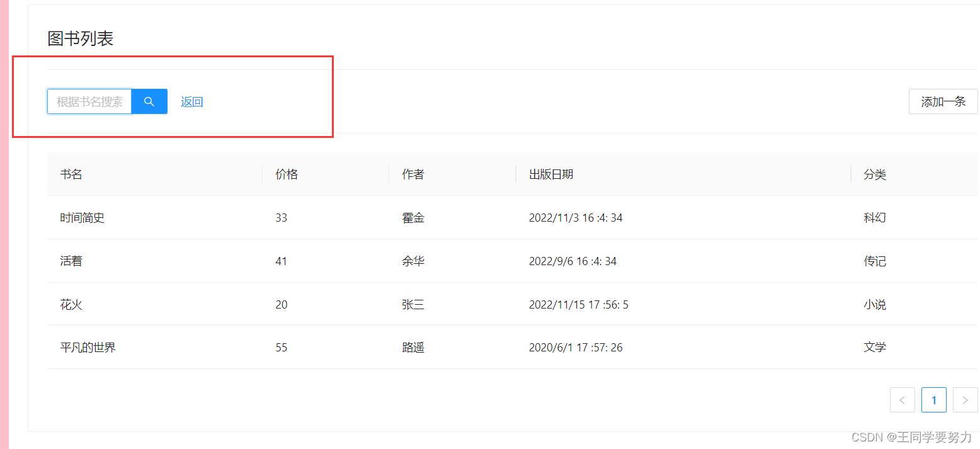Screen dimensions: 980x449
Task: Click the blue search magnifier icon
Action: [x=149, y=101]
